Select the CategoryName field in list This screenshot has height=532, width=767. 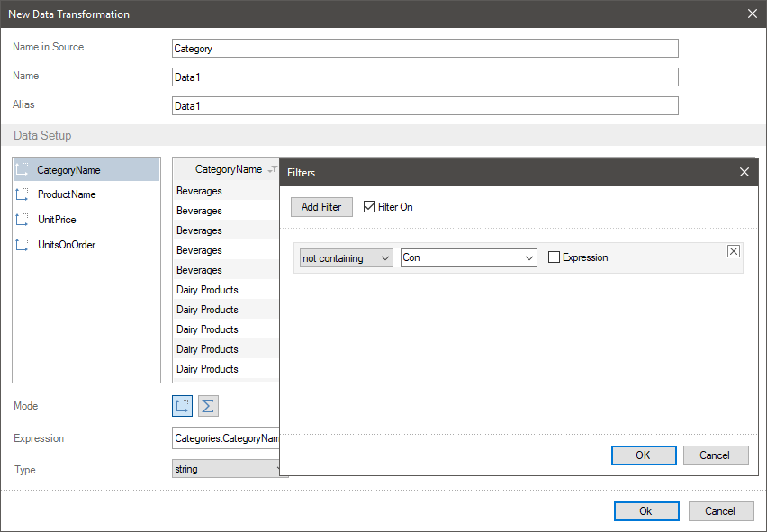(x=68, y=170)
